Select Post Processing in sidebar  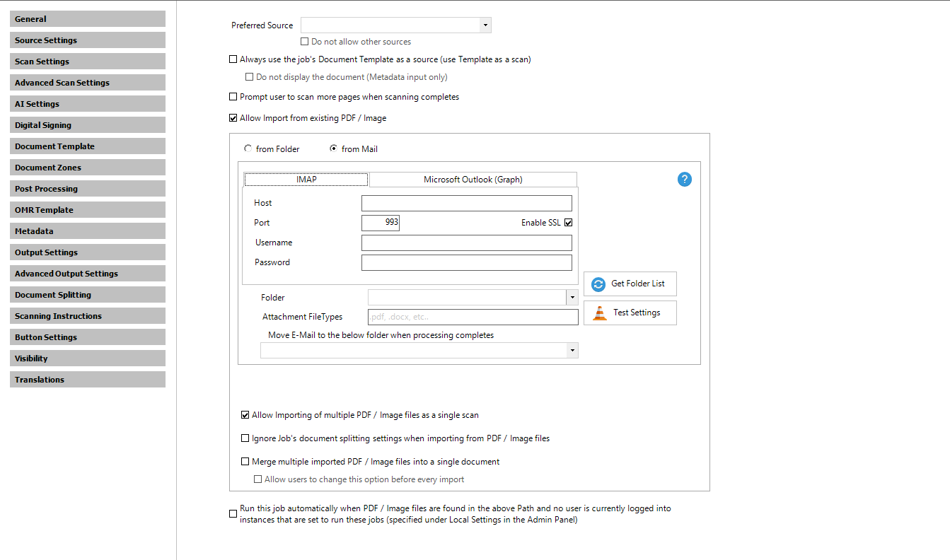[88, 189]
